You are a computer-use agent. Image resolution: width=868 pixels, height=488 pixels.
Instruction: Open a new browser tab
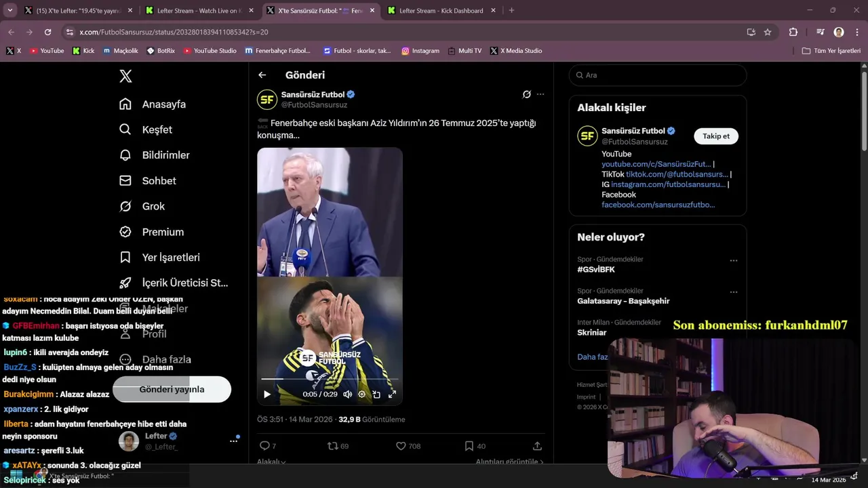511,11
